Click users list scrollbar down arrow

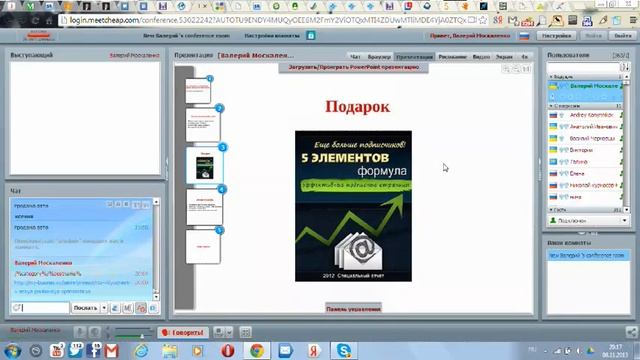tap(627, 210)
